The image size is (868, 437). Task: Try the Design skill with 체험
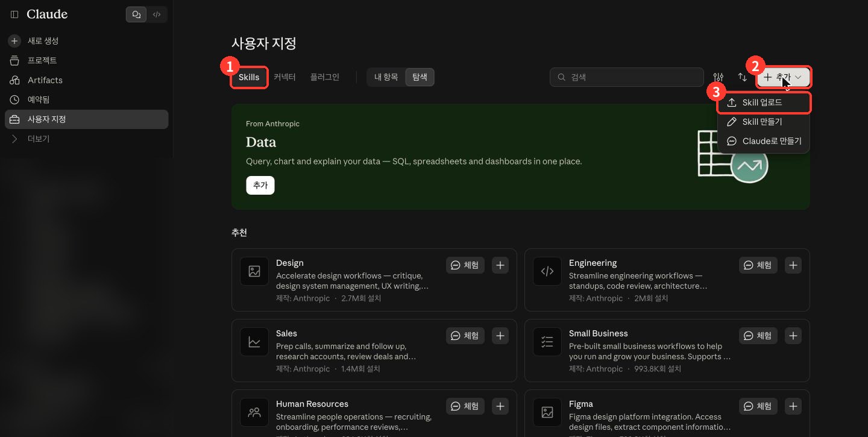[465, 265]
